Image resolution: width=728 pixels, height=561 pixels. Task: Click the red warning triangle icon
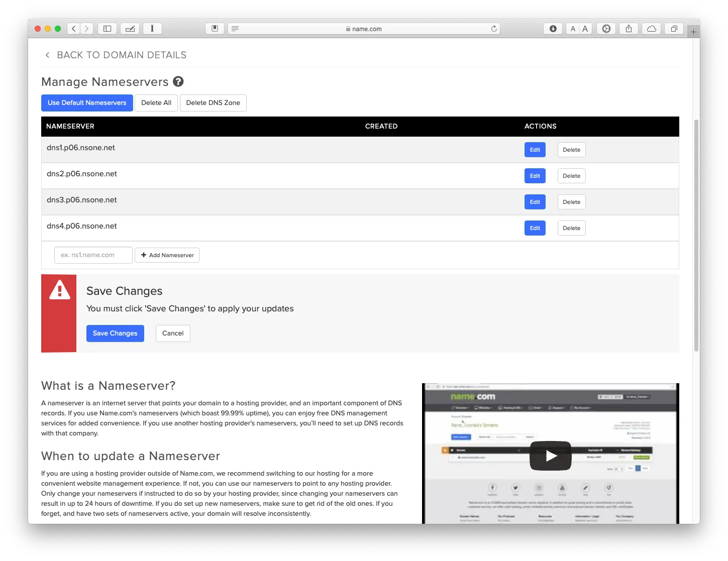click(60, 289)
